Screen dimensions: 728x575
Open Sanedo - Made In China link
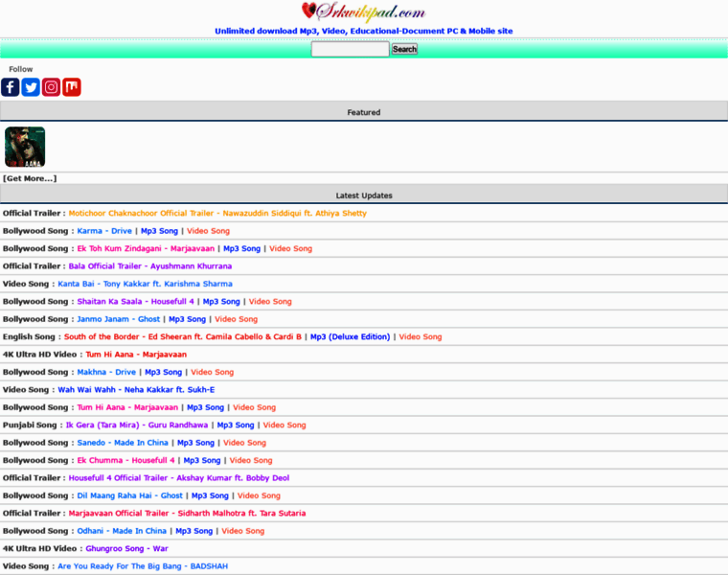click(123, 443)
